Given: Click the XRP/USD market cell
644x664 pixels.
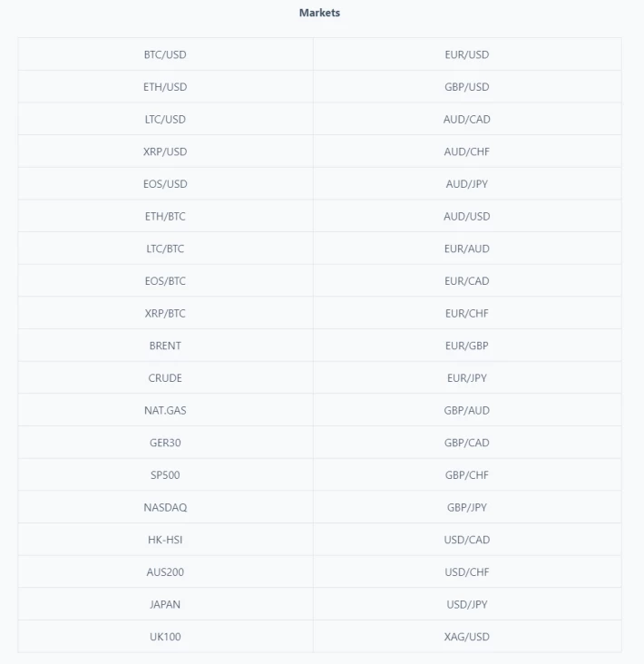Looking at the screenshot, I should pyautogui.click(x=165, y=151).
